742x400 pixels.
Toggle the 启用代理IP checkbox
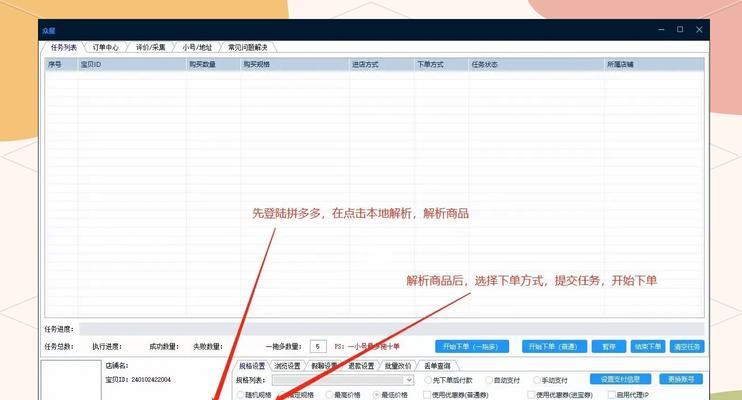click(628, 395)
